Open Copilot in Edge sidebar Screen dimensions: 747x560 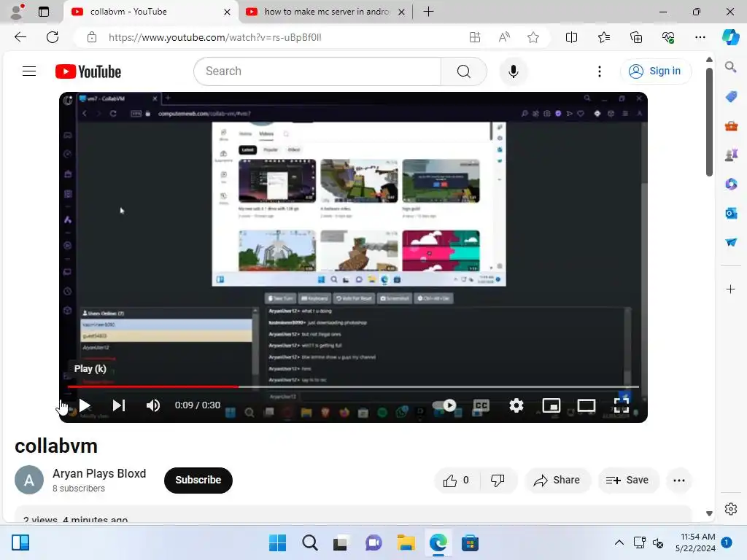pos(730,37)
